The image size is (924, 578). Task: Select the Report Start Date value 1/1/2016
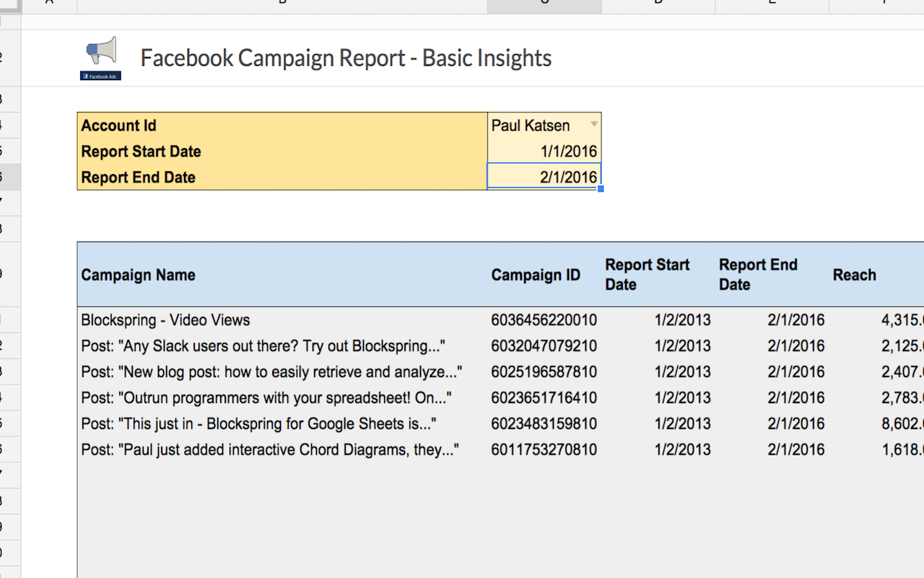point(544,152)
